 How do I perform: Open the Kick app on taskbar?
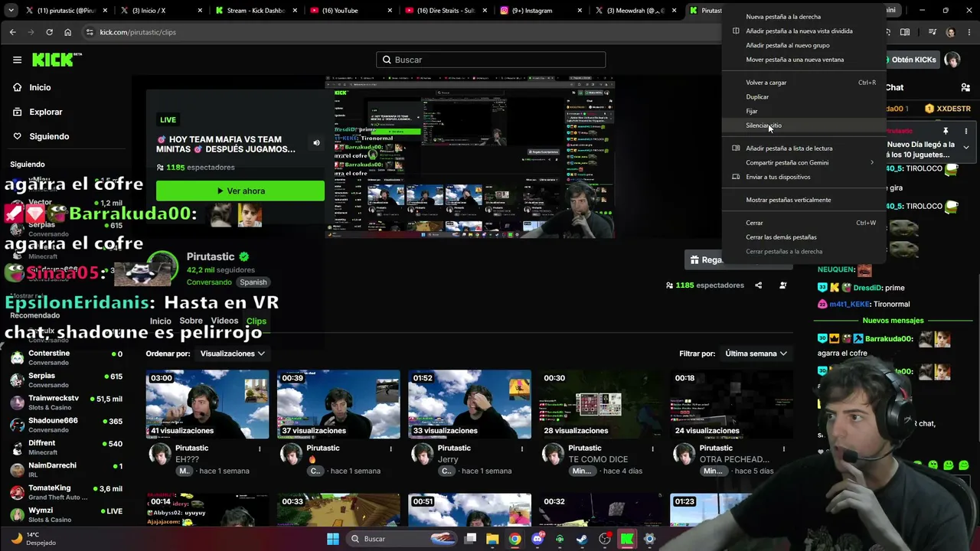[x=627, y=539]
